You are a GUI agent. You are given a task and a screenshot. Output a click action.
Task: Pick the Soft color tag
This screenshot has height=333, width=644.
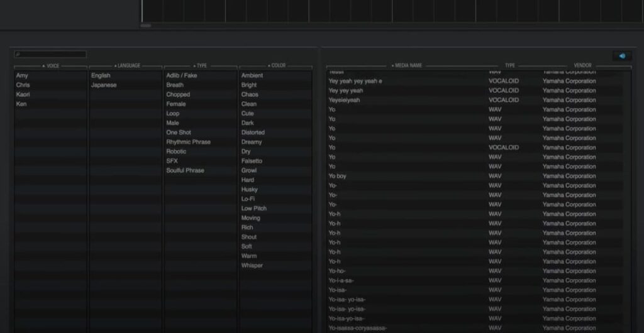(x=276, y=246)
